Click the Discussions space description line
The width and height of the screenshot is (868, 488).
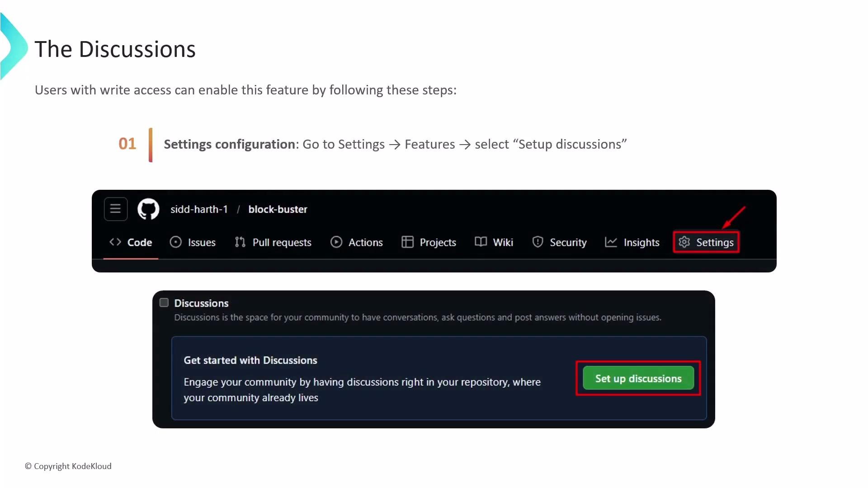point(418,318)
